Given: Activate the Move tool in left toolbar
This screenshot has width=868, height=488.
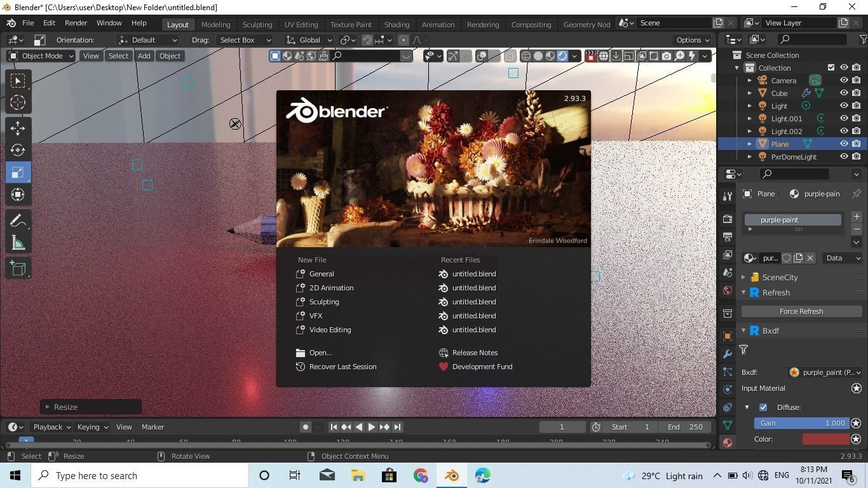Looking at the screenshot, I should pos(18,128).
